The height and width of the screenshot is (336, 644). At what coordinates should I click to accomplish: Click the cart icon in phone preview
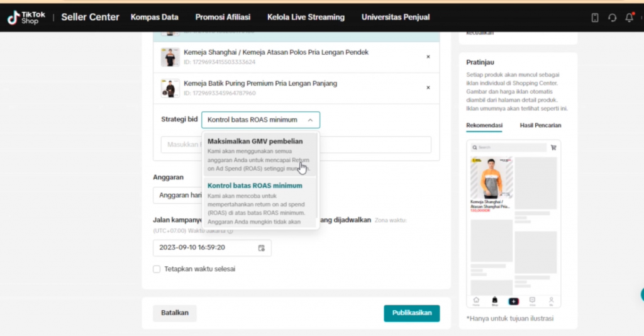tap(553, 147)
